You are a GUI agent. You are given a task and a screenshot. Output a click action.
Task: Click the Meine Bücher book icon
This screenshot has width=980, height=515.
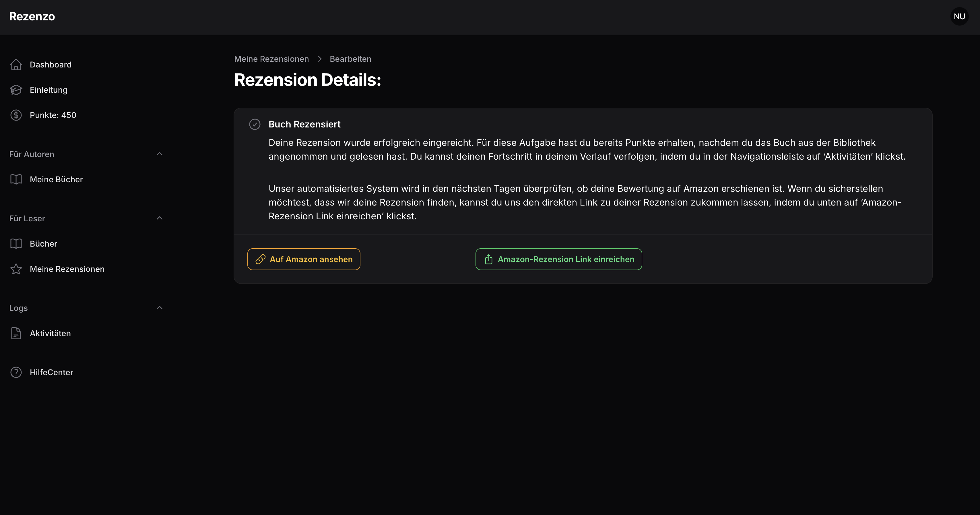click(16, 179)
